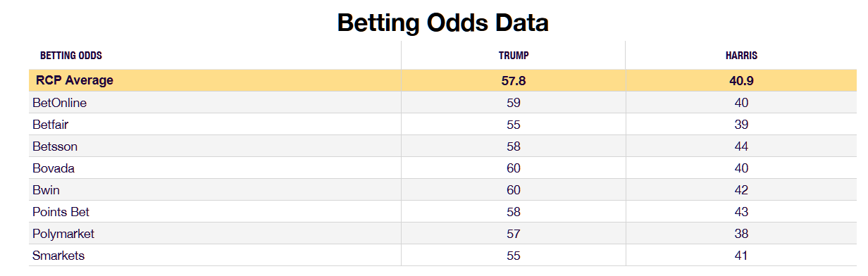Click the HARRIS column header
This screenshot has width=868, height=276.
[x=742, y=56]
